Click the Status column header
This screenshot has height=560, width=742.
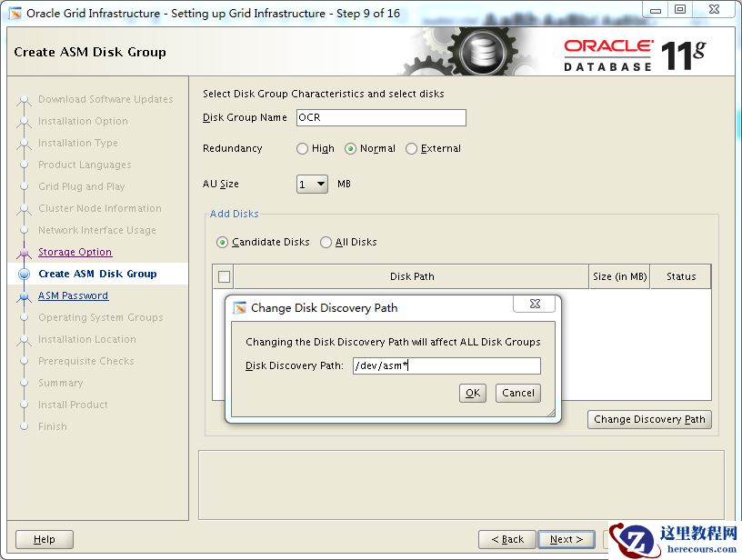(x=681, y=276)
